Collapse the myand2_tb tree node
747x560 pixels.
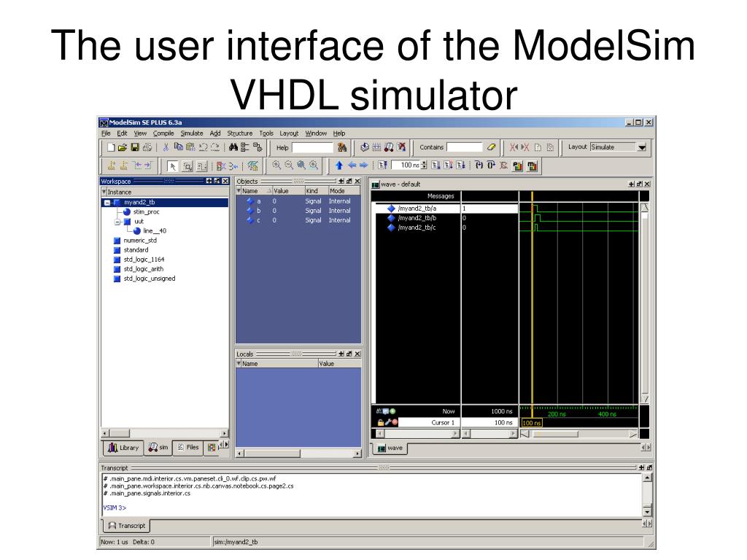point(107,203)
